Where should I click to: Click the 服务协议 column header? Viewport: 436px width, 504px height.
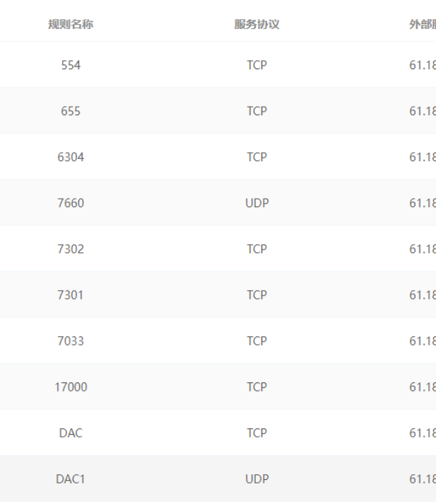point(257,25)
